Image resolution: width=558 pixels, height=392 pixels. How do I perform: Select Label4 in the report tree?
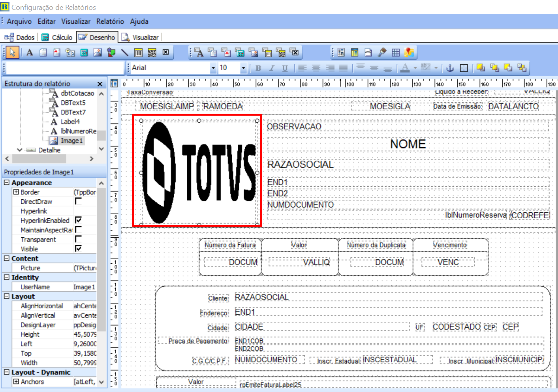(70, 122)
